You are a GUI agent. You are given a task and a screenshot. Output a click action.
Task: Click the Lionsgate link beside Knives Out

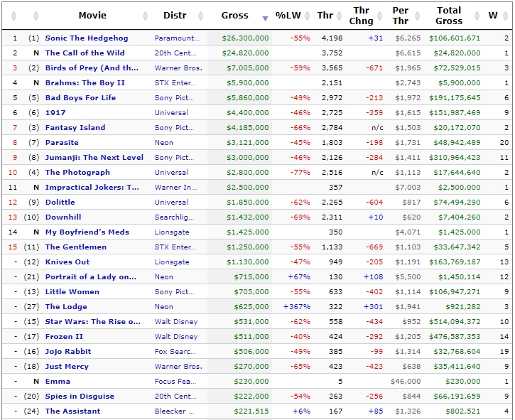point(172,262)
